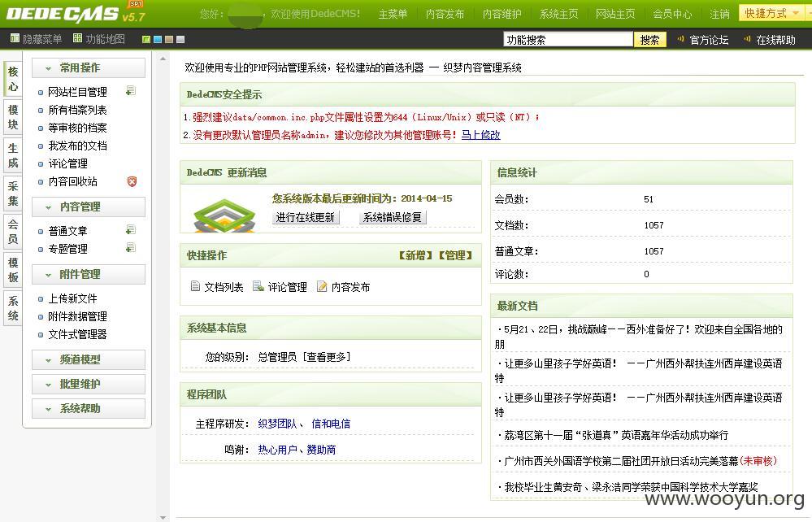Open 赞助商 link
Image resolution: width=812 pixels, height=522 pixels.
(322, 450)
